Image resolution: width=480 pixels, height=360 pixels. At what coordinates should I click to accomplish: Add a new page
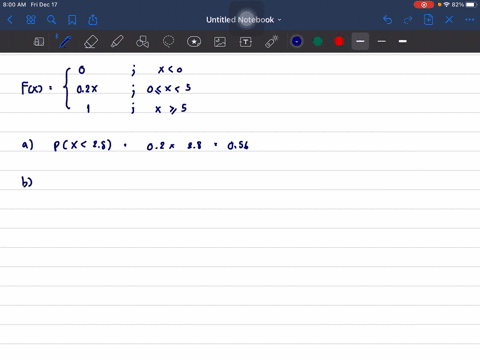(428, 20)
